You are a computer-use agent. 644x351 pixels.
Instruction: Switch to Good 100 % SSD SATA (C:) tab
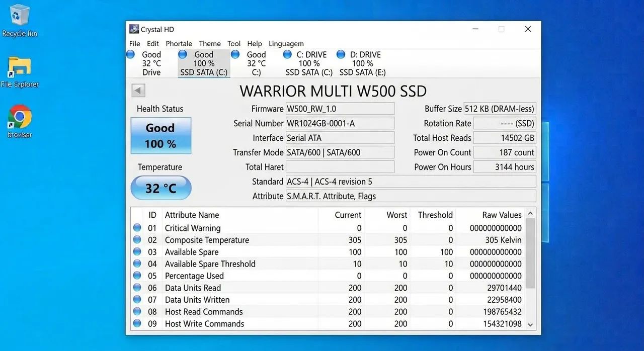(204, 63)
